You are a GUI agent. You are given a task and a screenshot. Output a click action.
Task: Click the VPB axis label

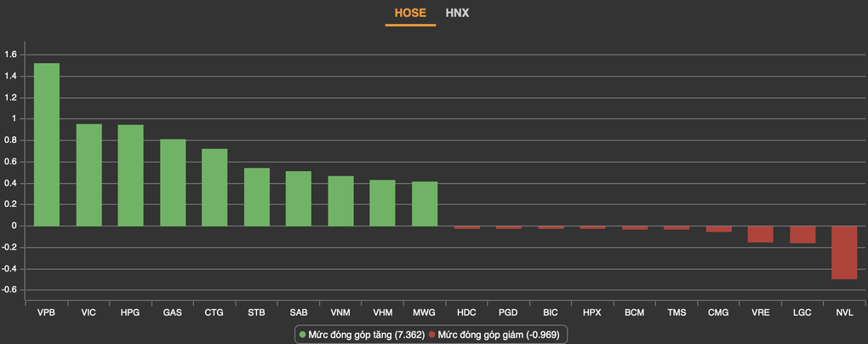click(47, 313)
